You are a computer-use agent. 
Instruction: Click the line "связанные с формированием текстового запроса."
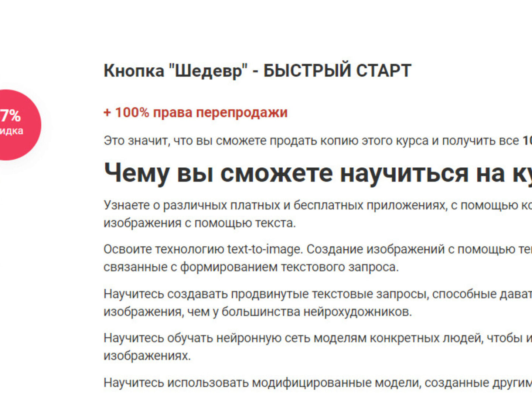tap(251, 267)
